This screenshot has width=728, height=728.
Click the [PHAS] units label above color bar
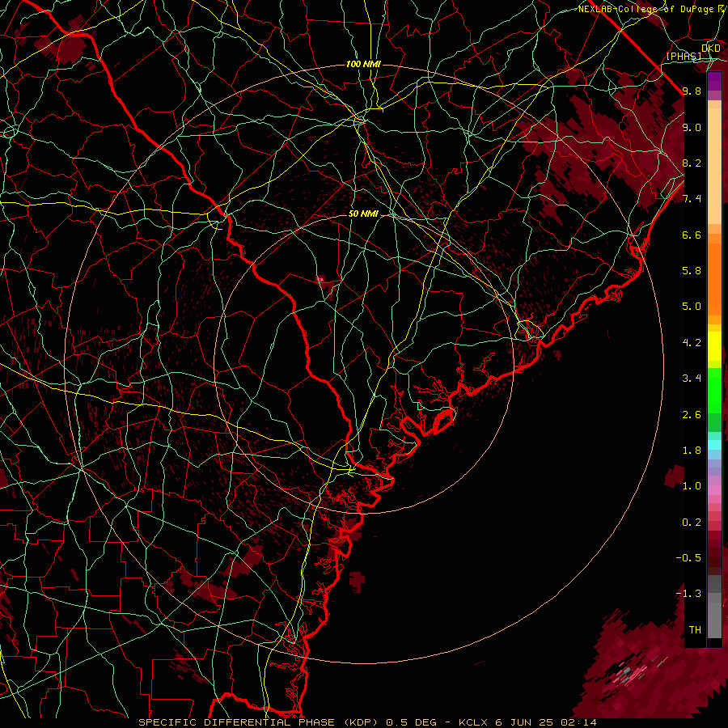(x=684, y=56)
